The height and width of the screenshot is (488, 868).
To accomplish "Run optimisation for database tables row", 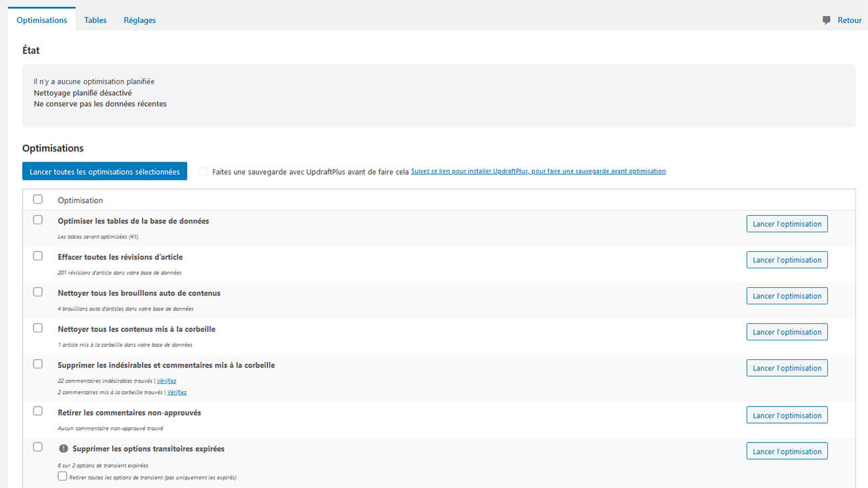I will coord(787,224).
